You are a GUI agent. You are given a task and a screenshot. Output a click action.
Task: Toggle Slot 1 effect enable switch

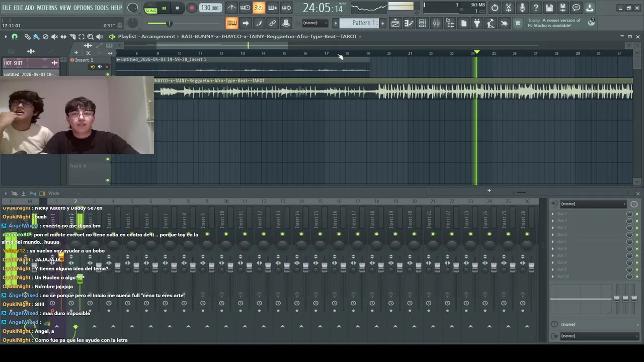point(636,214)
